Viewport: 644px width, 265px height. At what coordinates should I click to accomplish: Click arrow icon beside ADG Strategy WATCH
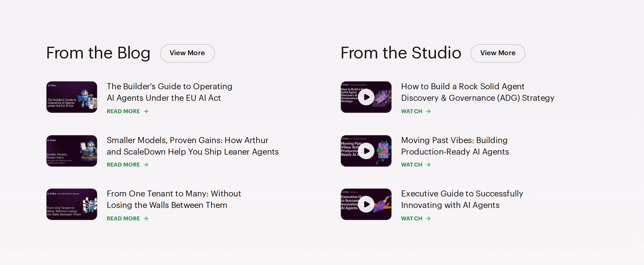point(428,112)
